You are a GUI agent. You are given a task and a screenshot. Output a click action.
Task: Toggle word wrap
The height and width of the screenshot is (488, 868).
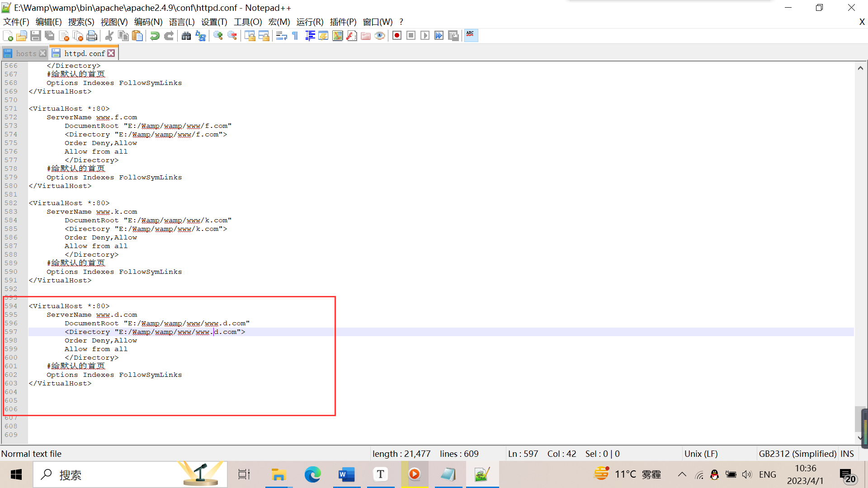pos(281,36)
